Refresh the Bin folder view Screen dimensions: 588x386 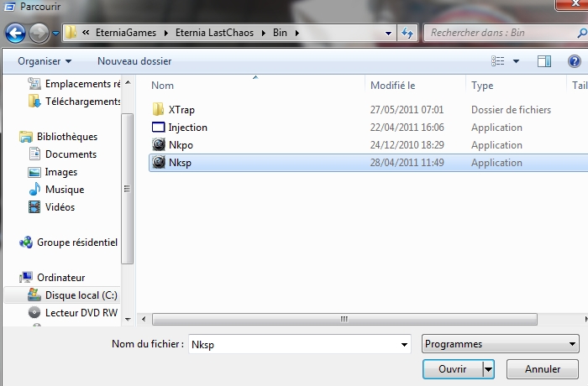click(407, 33)
